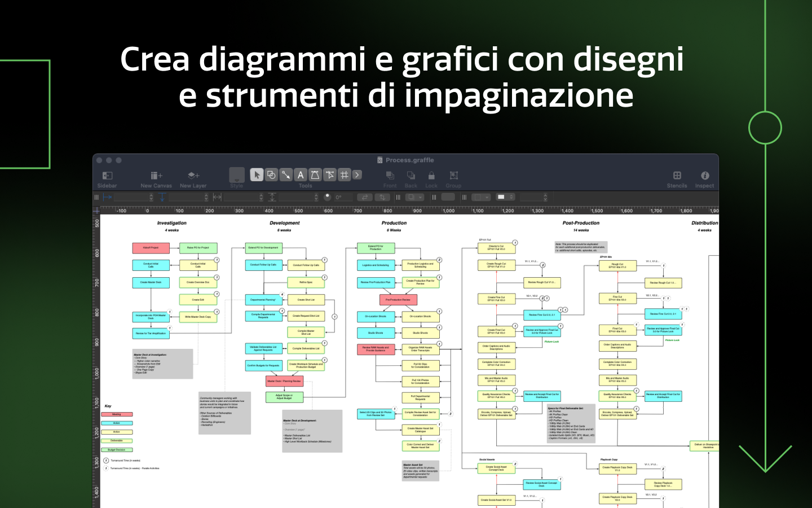The width and height of the screenshot is (812, 508).
Task: Choose the Selection arrow tool
Action: [x=257, y=175]
